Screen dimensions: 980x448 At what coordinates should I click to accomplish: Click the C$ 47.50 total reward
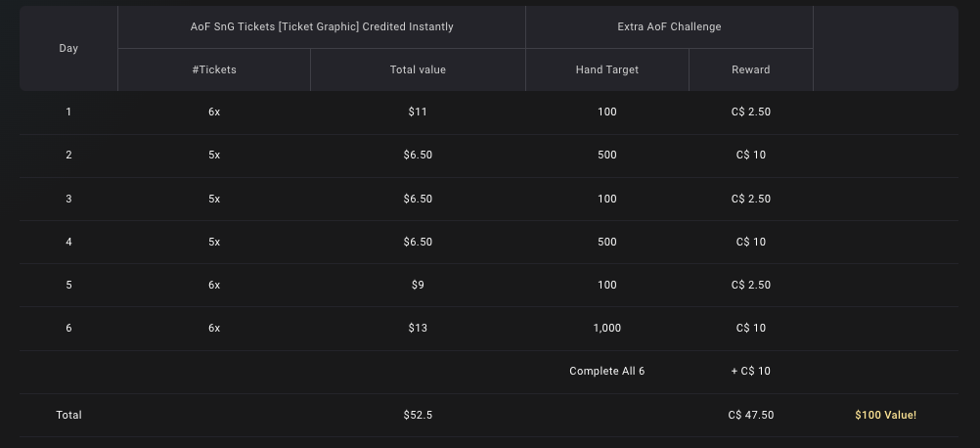pos(750,415)
